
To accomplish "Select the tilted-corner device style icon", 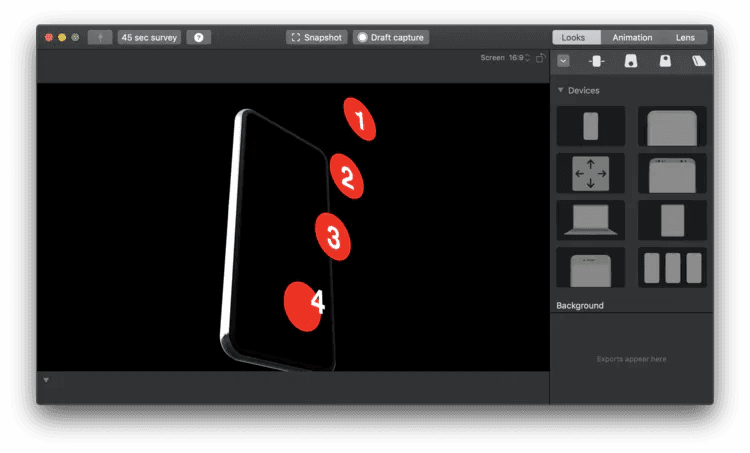I will click(631, 61).
